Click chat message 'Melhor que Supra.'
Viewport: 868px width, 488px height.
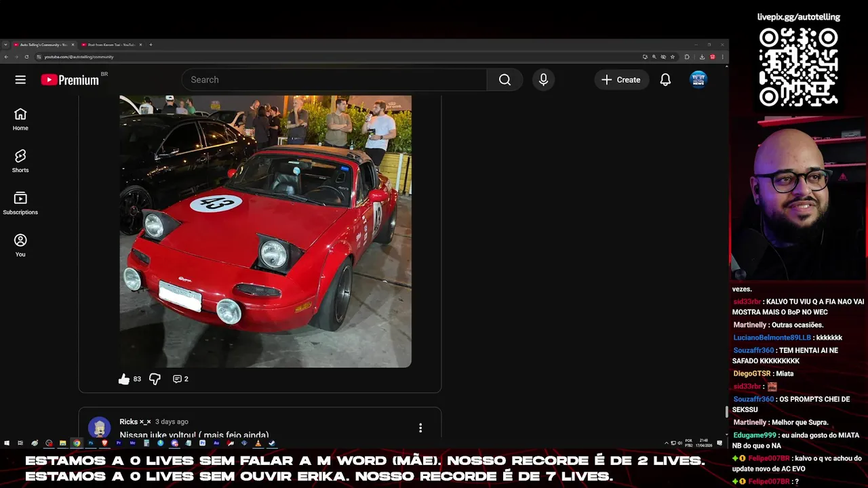[x=800, y=422]
